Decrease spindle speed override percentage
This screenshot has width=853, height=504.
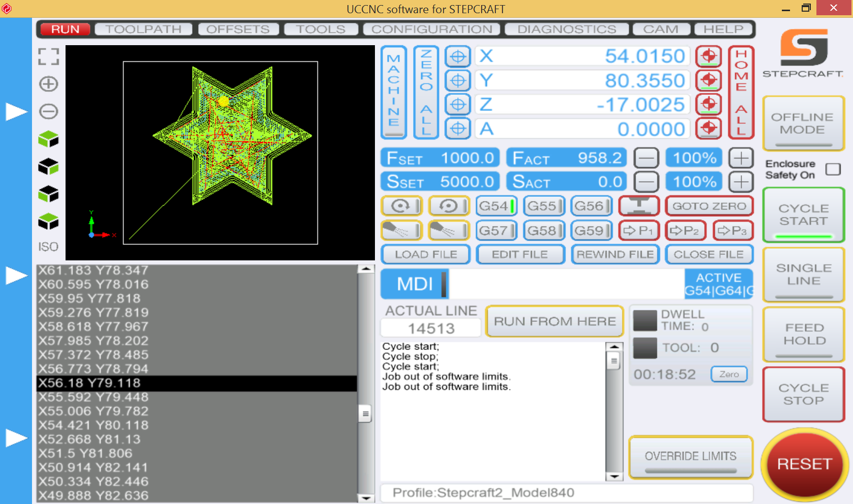646,182
